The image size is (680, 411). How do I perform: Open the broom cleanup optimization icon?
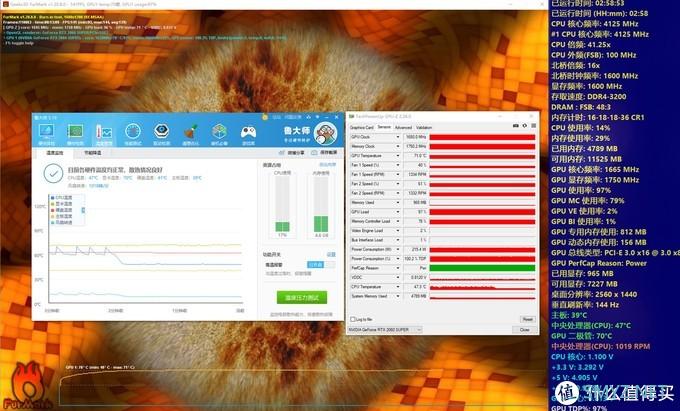(x=190, y=132)
